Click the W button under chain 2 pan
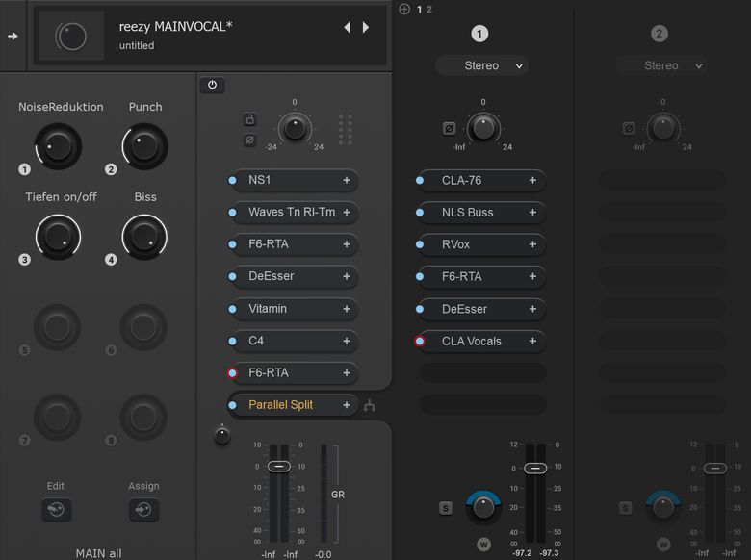 pos(663,545)
